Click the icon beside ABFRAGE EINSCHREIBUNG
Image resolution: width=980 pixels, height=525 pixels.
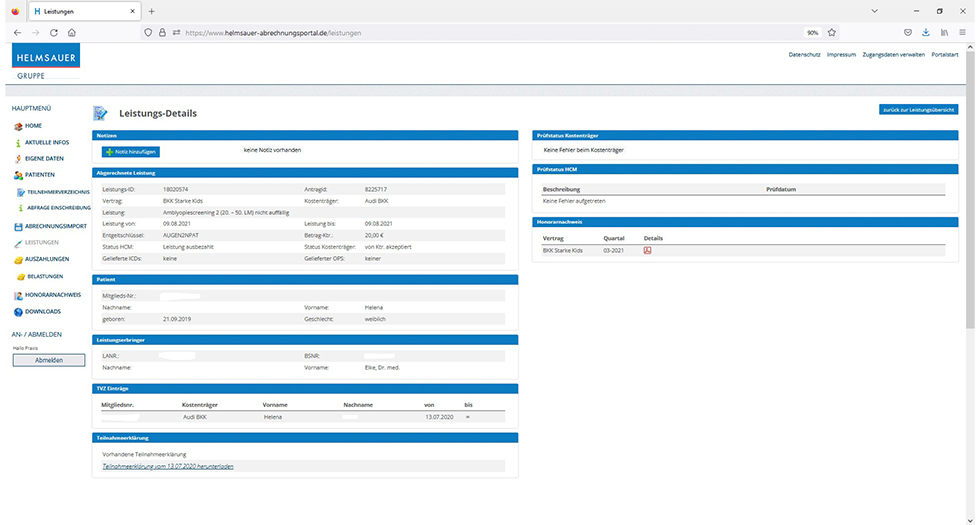point(21,208)
